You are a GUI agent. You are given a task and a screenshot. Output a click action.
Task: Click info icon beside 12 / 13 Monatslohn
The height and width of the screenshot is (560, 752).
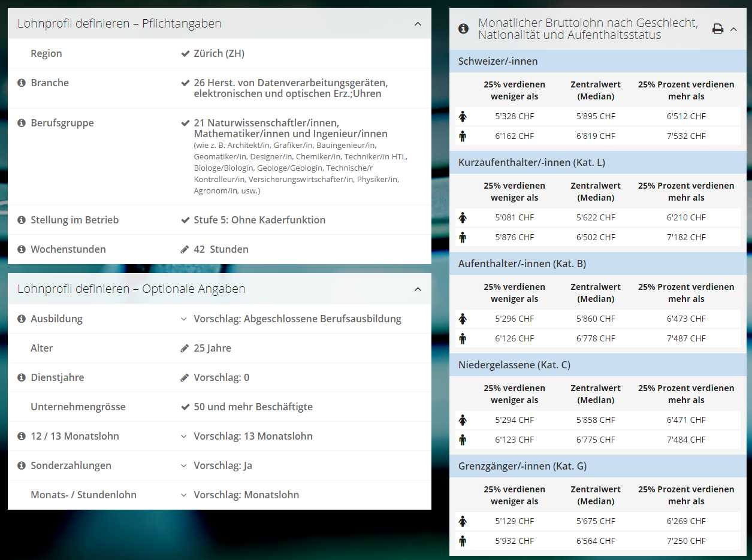coord(22,436)
